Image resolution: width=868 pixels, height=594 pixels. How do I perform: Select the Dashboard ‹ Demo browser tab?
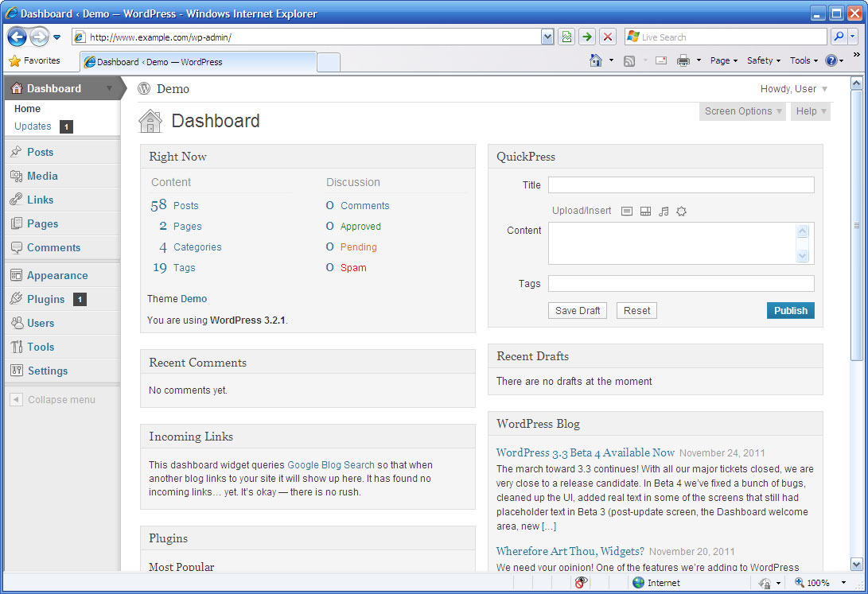pos(199,62)
